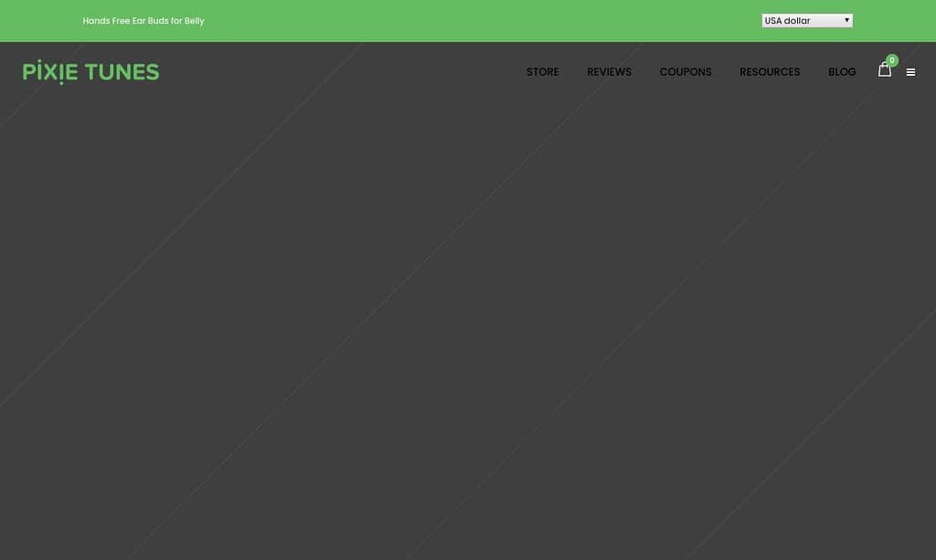
Task: Click the currency selector's down arrow
Action: [846, 20]
